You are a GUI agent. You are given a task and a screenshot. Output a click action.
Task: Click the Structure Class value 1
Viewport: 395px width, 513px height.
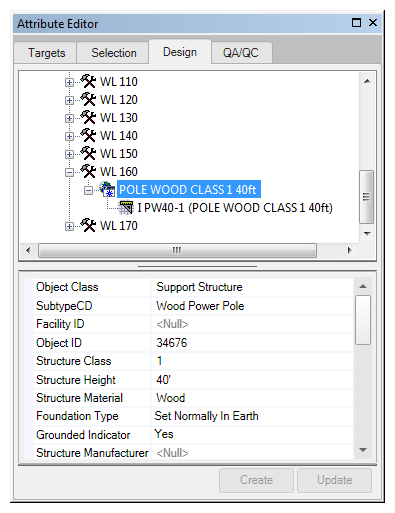[x=252, y=361]
